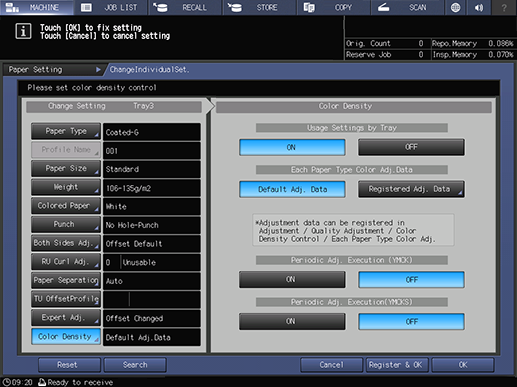This screenshot has width=517, height=387.
Task: Go to the COPY tab
Action: coord(333,7)
